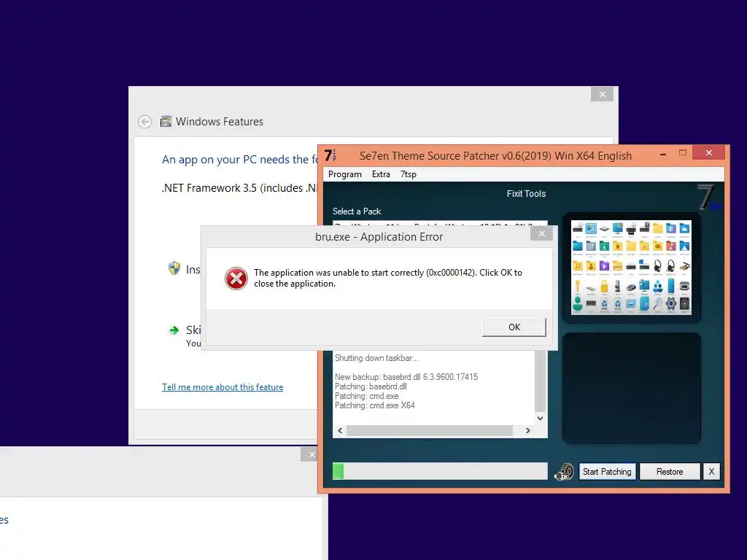747x560 pixels.
Task: Open 'Tell me more about this feature' link
Action: point(222,387)
